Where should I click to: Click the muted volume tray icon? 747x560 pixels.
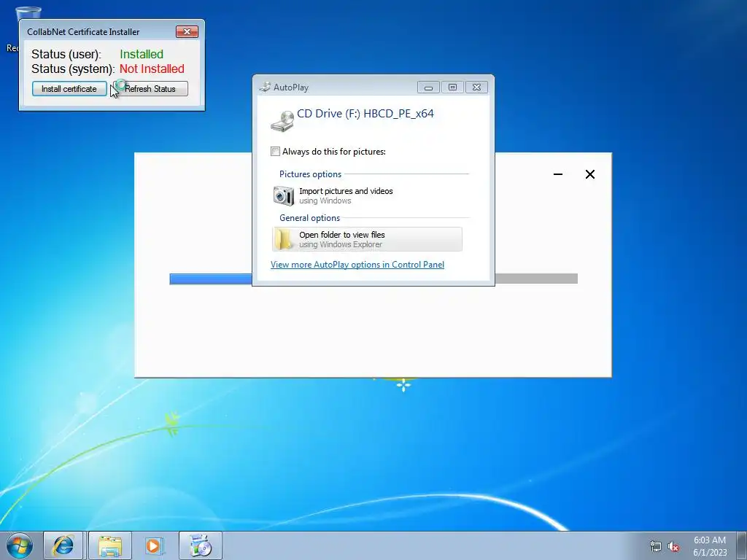673,546
